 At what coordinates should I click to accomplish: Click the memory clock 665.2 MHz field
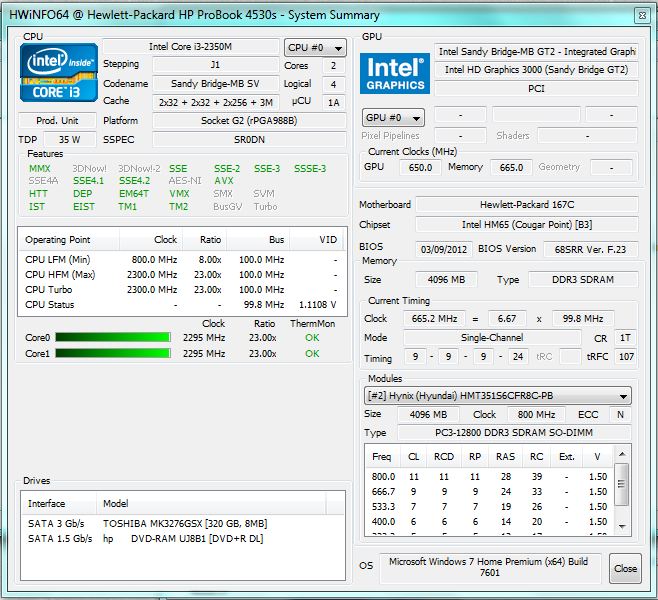[434, 319]
